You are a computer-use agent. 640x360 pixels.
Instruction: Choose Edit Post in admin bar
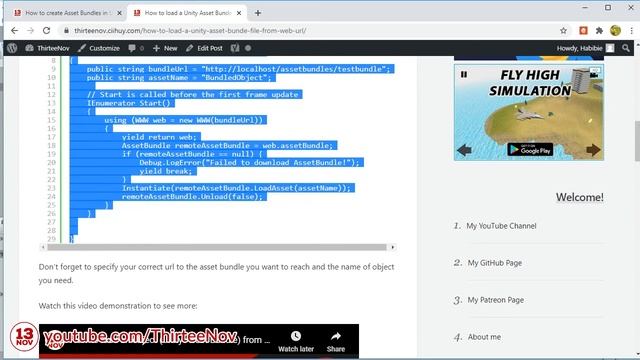coord(204,48)
